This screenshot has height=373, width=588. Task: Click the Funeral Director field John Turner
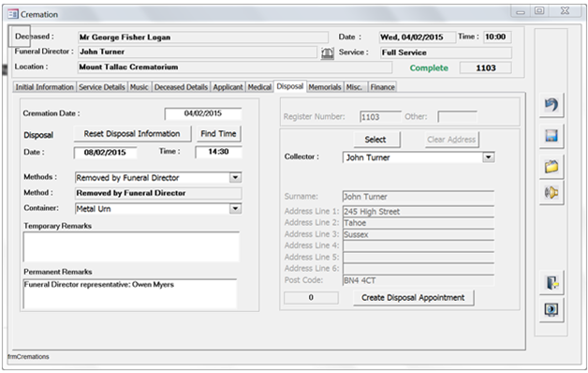198,52
